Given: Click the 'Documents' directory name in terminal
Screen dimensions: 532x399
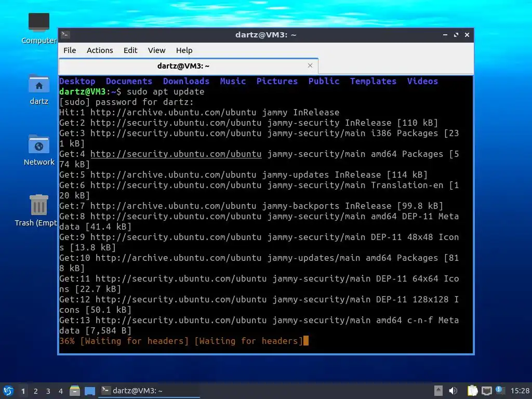Looking at the screenshot, I should [x=129, y=81].
